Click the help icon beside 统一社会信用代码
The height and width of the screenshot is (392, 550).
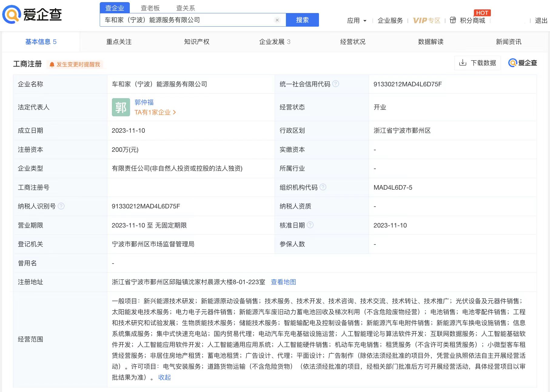click(x=336, y=84)
